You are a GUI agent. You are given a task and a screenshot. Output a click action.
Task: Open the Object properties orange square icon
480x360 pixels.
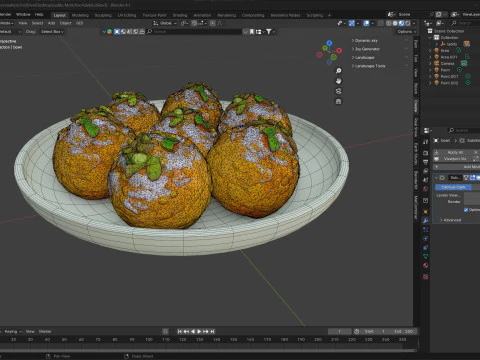pos(426,212)
